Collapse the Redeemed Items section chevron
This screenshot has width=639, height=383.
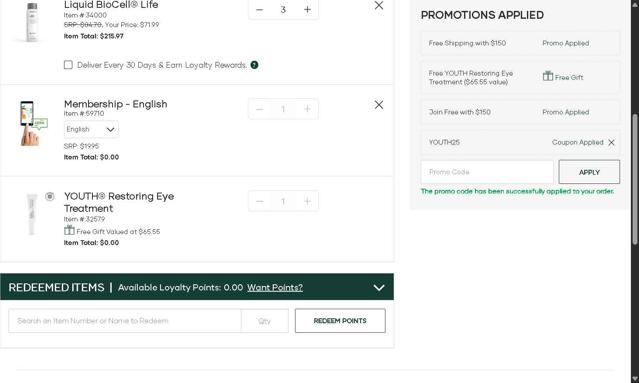coord(379,288)
